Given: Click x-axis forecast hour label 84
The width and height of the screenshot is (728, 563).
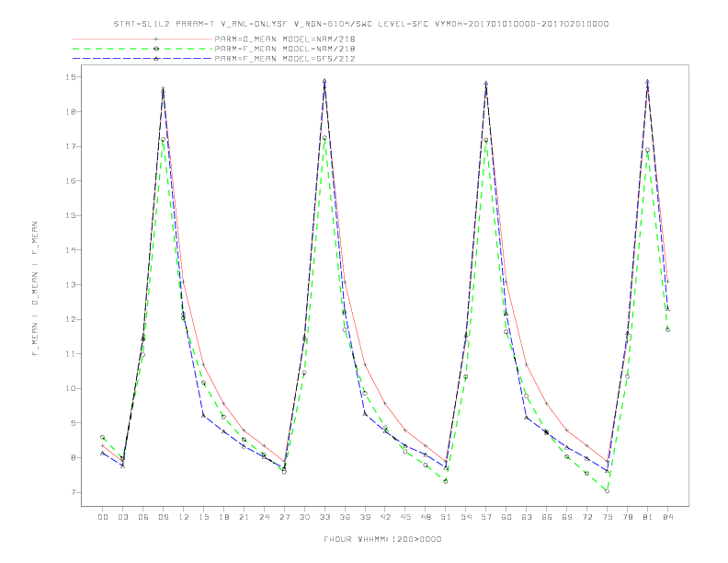Looking at the screenshot, I should coord(667,517).
